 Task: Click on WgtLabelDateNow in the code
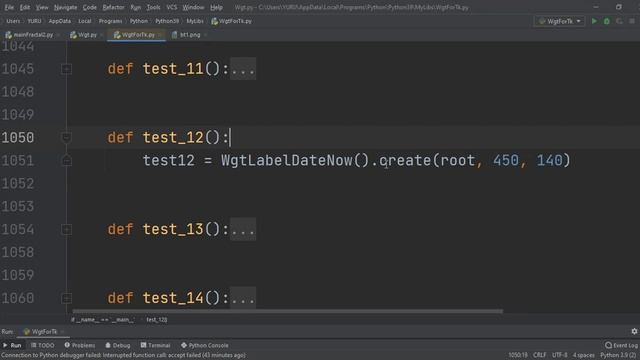[x=287, y=160]
